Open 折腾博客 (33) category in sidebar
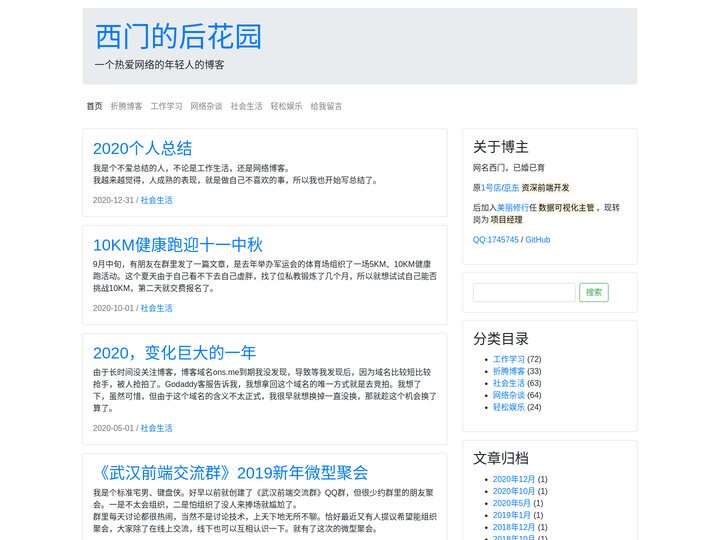Viewport: 720px width, 540px height. click(x=509, y=371)
